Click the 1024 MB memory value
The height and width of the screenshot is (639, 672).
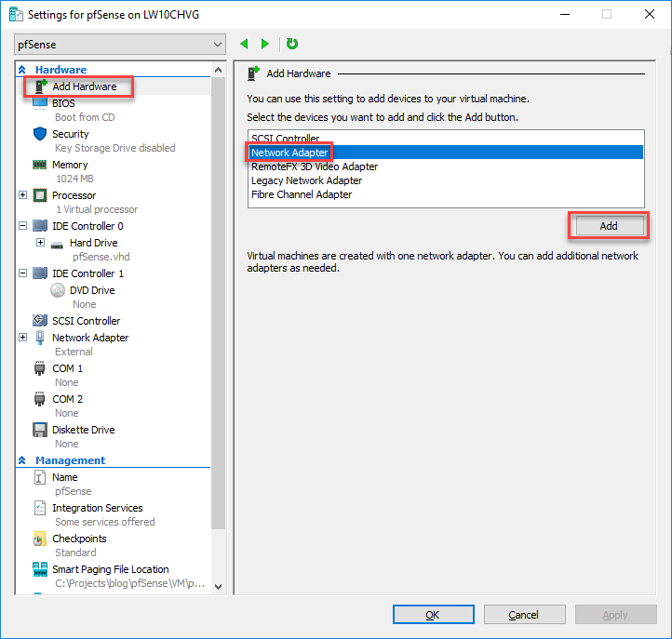(74, 179)
